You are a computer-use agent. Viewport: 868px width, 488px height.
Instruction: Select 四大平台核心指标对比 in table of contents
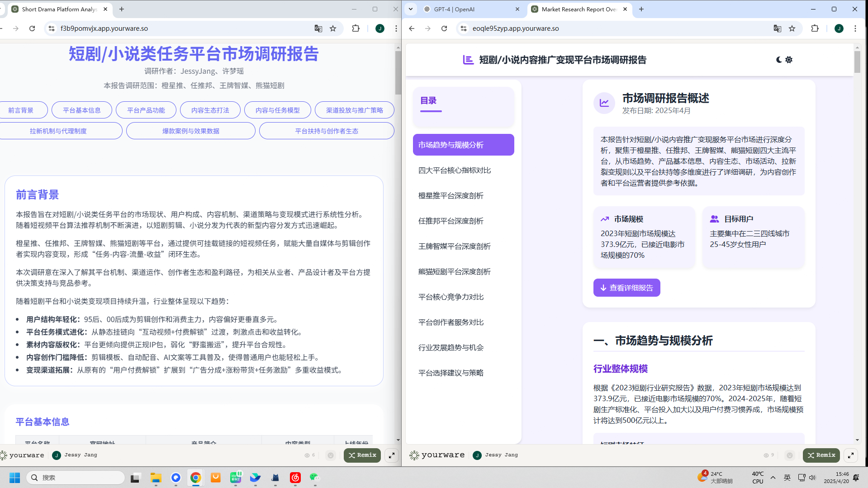[463, 170]
